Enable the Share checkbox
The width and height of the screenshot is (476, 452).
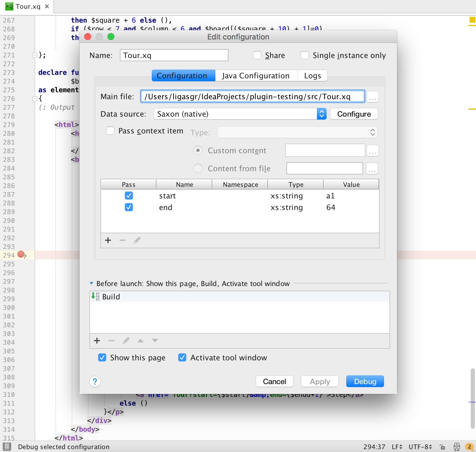[257, 55]
